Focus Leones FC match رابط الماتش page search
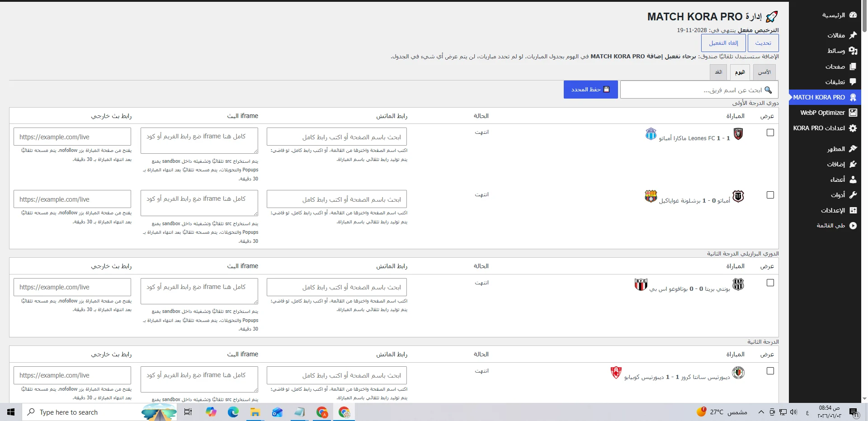Screen dimensions: 868x421 [x=337, y=137]
